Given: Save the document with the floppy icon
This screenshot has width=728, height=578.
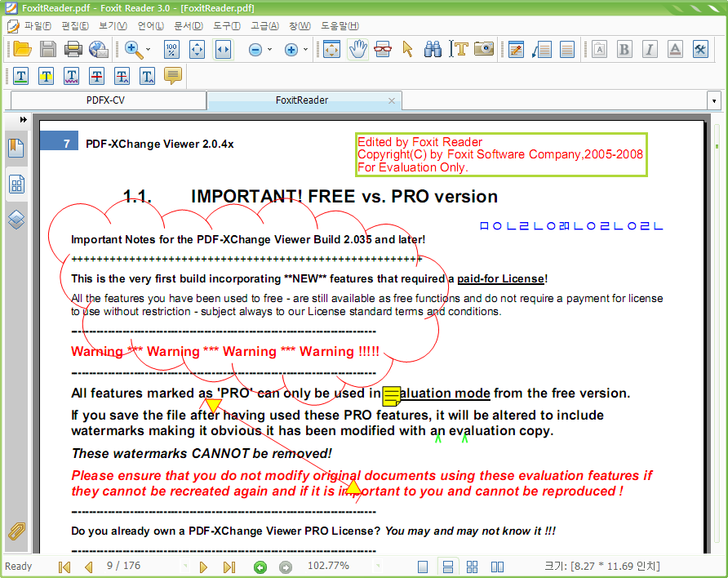Looking at the screenshot, I should coord(47,49).
